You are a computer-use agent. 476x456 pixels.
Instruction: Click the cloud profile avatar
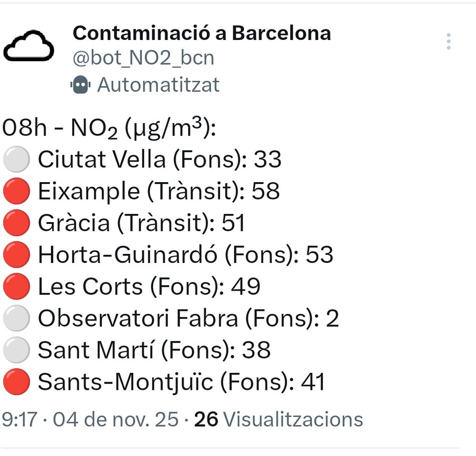click(29, 46)
